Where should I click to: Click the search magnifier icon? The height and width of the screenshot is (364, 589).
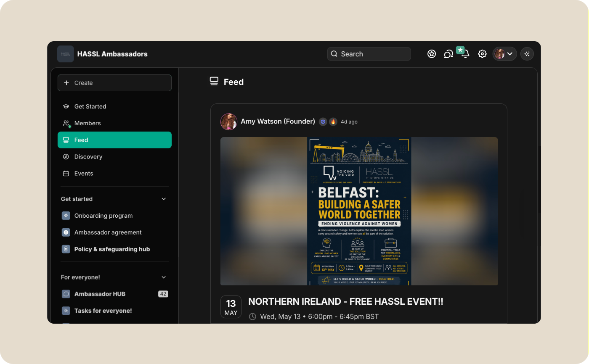pos(334,54)
